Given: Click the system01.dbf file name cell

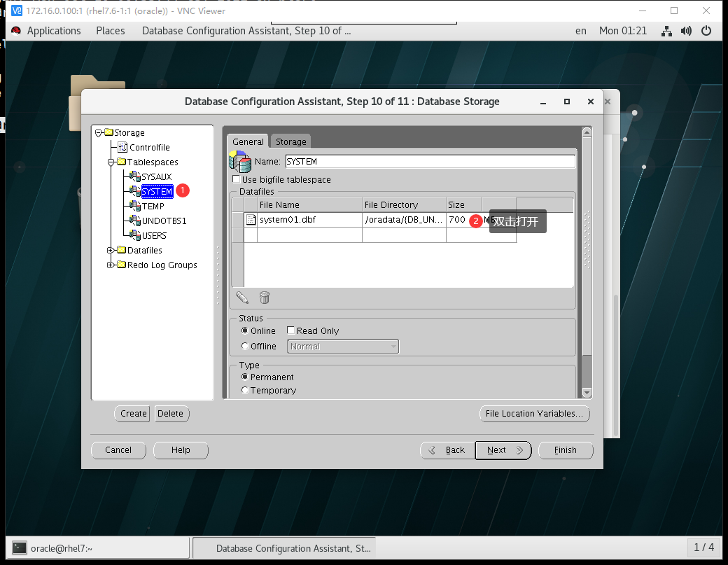Looking at the screenshot, I should tap(309, 220).
